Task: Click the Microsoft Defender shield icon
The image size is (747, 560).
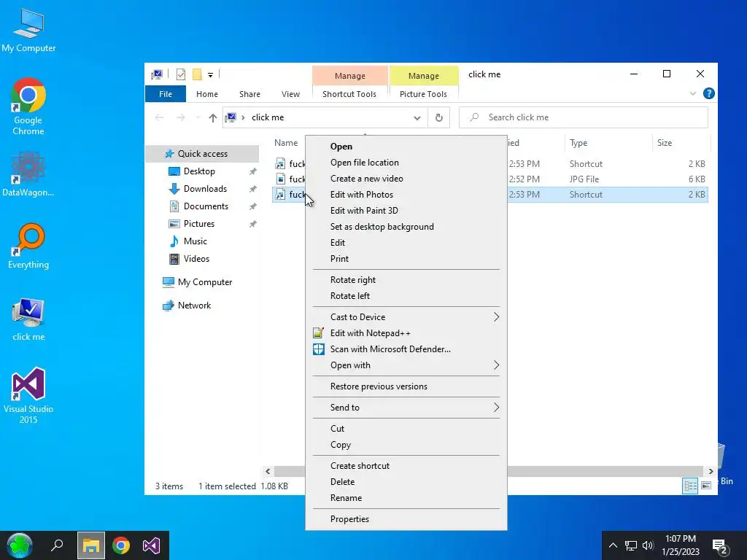Action: click(318, 349)
